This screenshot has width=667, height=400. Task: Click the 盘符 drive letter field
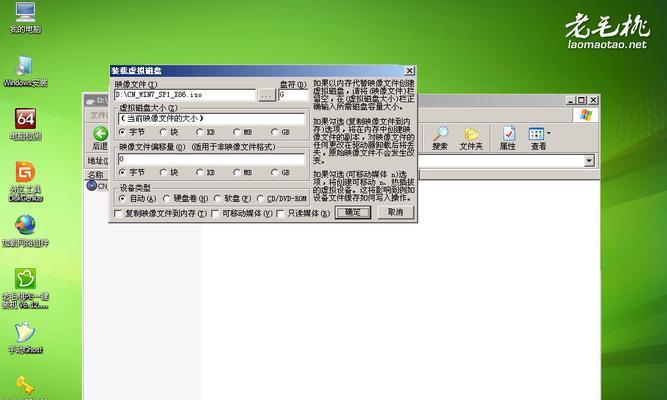click(293, 95)
